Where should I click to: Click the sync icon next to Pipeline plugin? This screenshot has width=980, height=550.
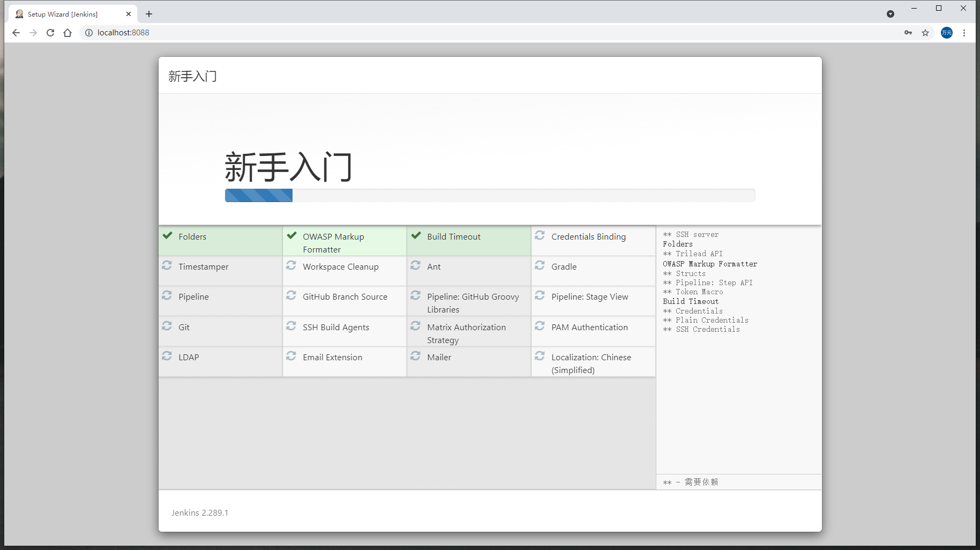pos(167,295)
